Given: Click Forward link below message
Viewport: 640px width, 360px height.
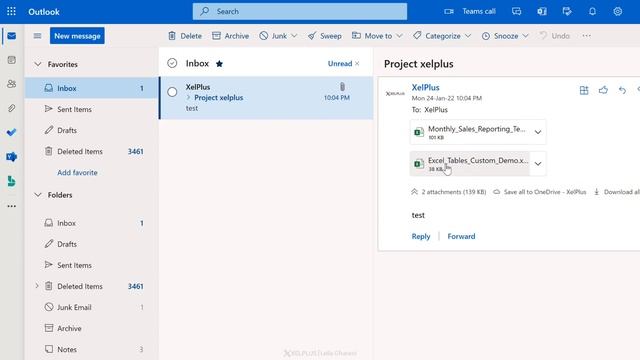Looking at the screenshot, I should (x=461, y=236).
